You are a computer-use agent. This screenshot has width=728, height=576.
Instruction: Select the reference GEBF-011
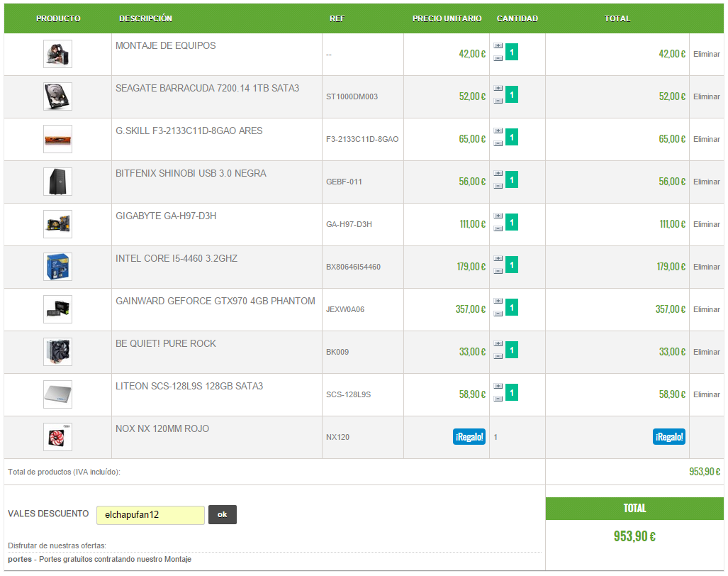344,182
